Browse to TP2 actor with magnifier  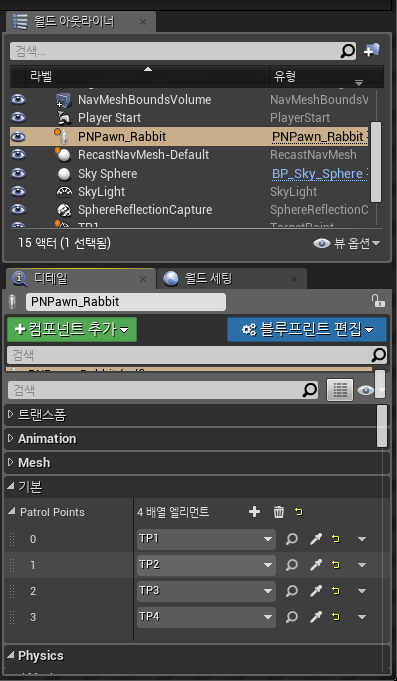tap(292, 565)
